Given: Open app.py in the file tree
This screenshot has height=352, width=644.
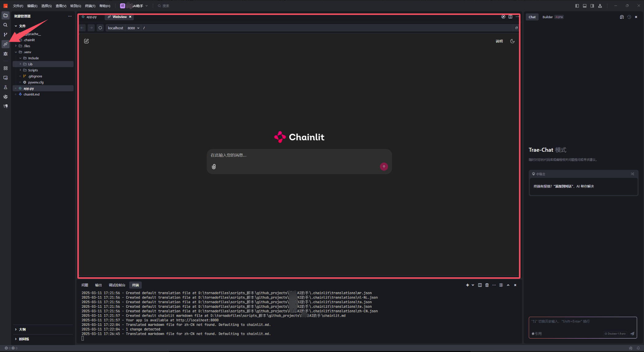Looking at the screenshot, I should pos(29,88).
